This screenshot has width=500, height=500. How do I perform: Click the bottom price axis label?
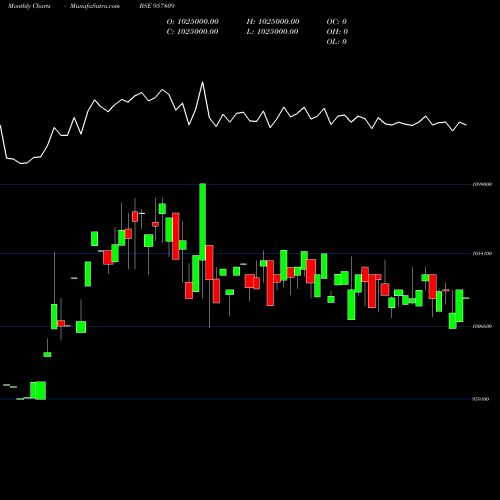480,399
